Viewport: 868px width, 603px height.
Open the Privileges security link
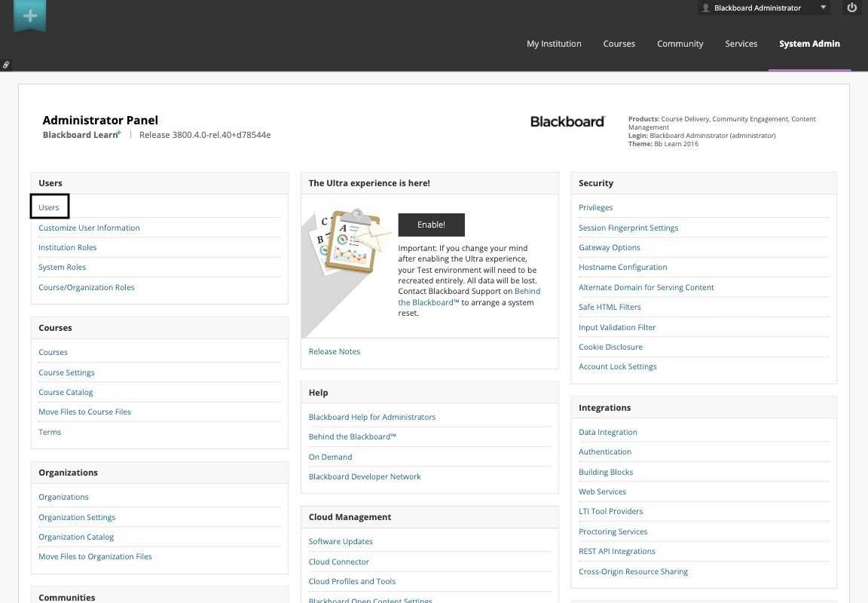click(x=596, y=207)
